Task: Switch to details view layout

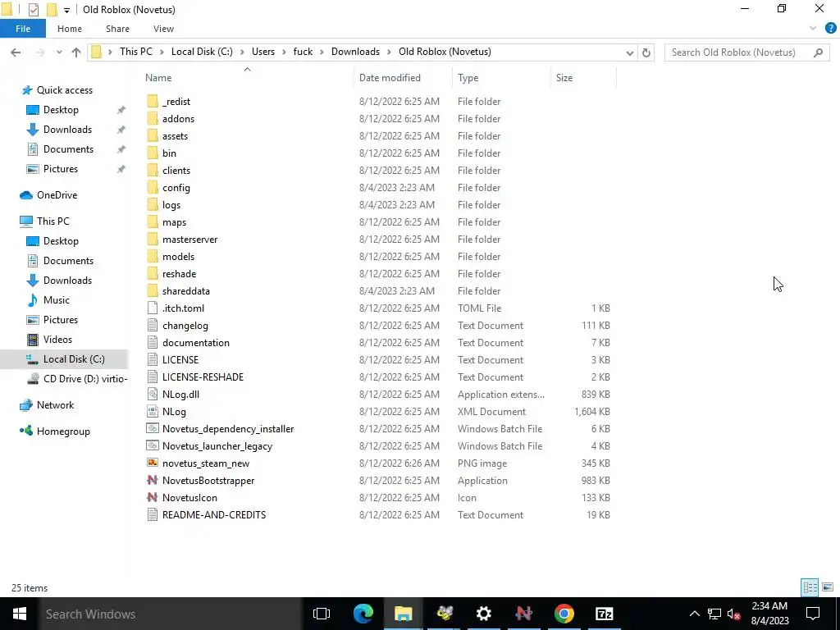Action: (x=810, y=587)
